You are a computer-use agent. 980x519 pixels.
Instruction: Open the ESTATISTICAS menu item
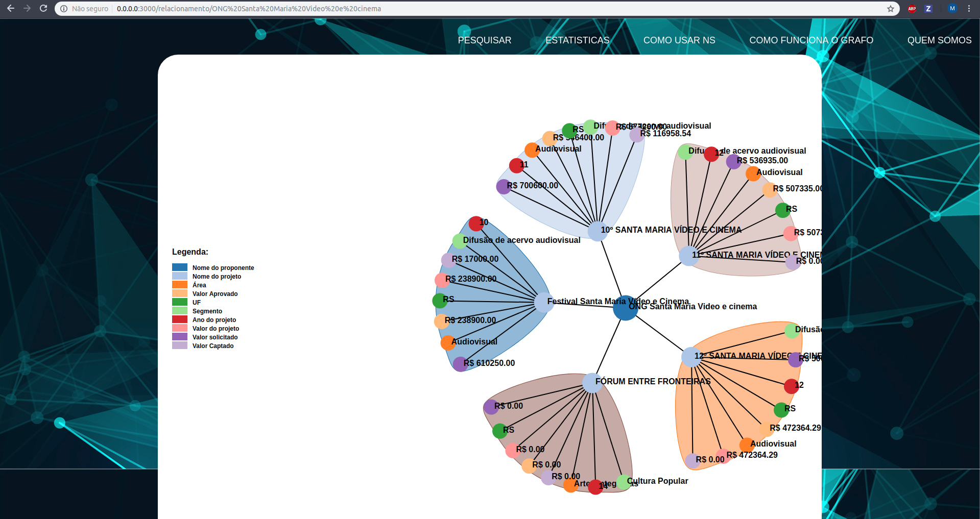(577, 40)
